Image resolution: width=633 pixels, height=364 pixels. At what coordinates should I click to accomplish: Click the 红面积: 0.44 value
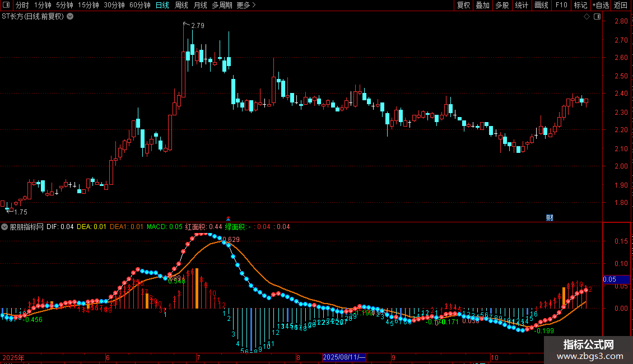pyautogui.click(x=203, y=227)
